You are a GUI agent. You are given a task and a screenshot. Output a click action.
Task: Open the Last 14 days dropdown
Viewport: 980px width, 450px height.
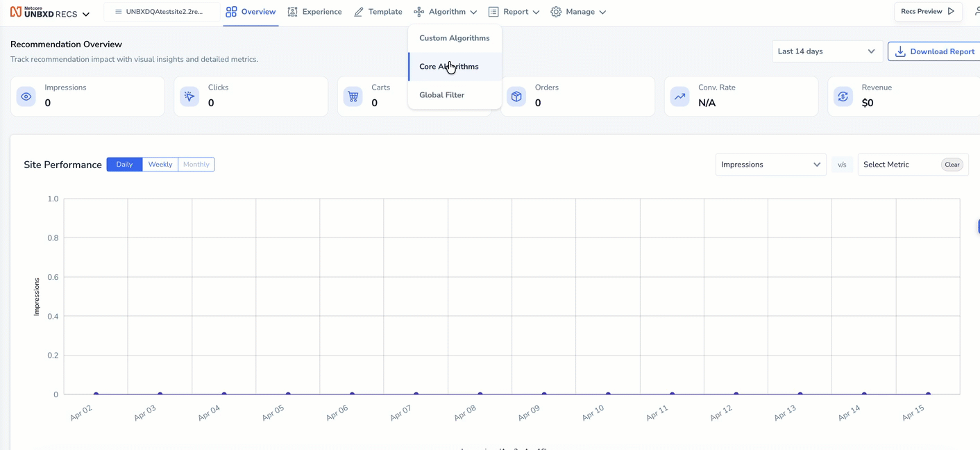click(x=827, y=51)
